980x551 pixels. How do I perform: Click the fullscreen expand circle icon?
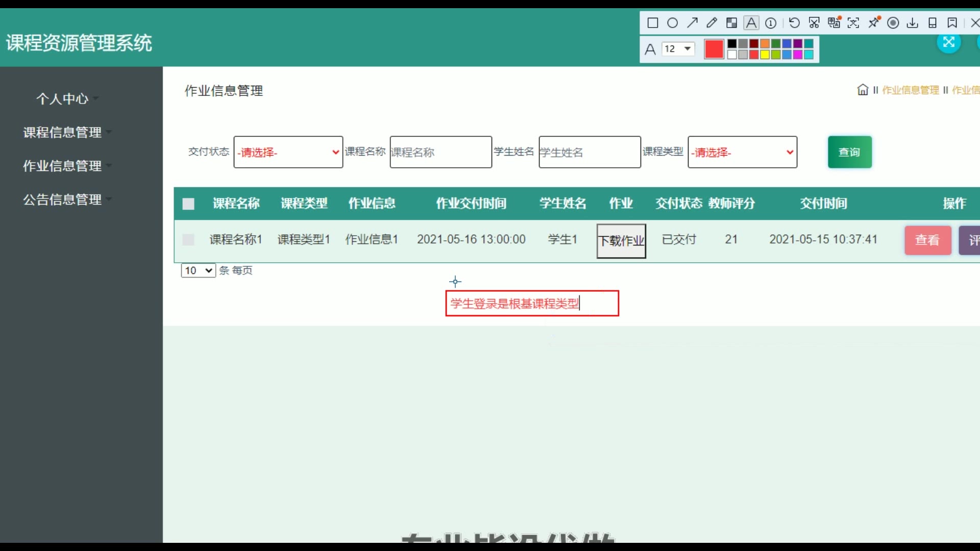pos(948,42)
